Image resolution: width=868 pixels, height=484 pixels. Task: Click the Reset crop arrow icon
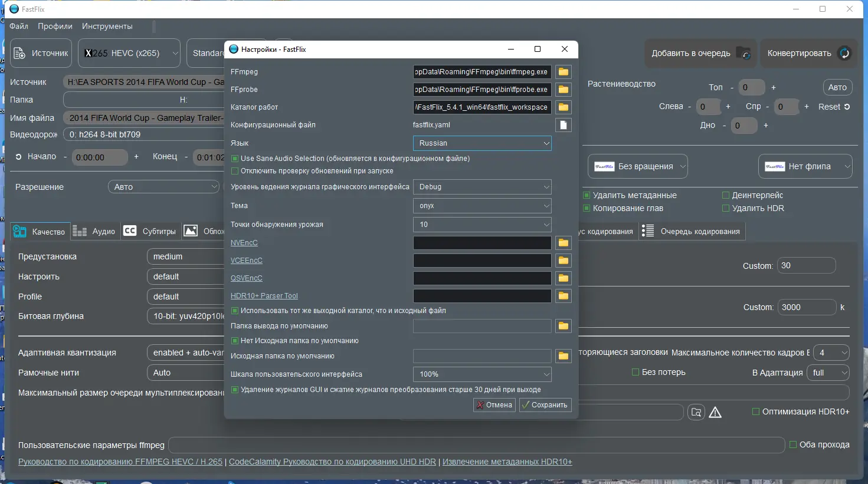pos(847,107)
